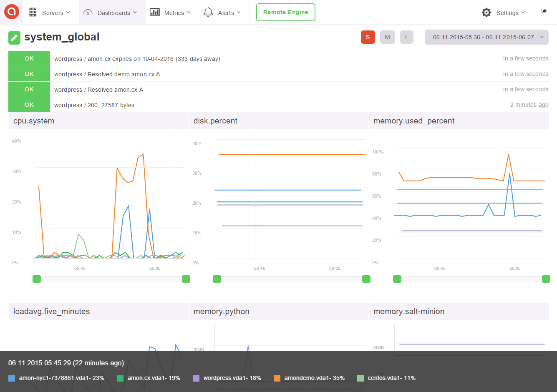This screenshot has width=557, height=392.
Task: Click 'wordpress / 200, 27587 bytes' text
Action: click(x=94, y=105)
